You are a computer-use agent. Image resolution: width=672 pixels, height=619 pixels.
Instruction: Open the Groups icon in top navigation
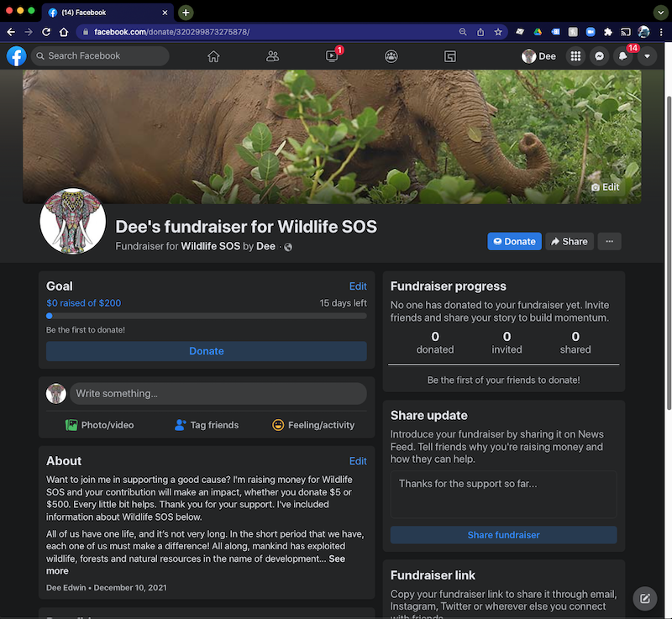coord(391,56)
